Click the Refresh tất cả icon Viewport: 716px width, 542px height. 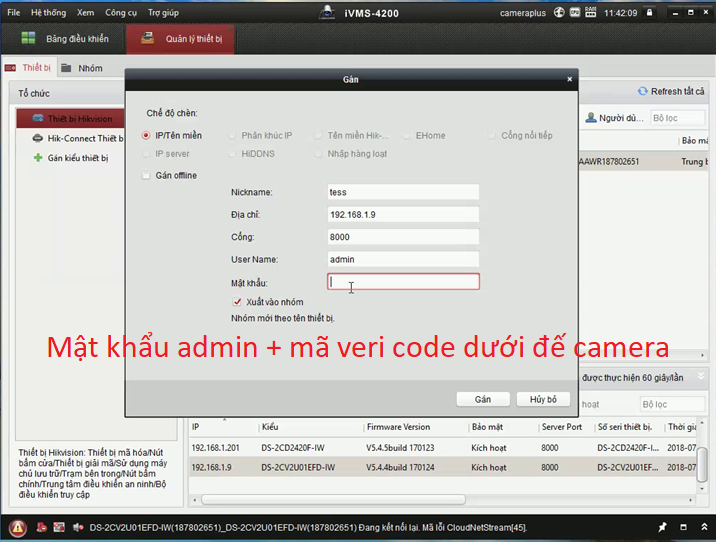(x=642, y=91)
